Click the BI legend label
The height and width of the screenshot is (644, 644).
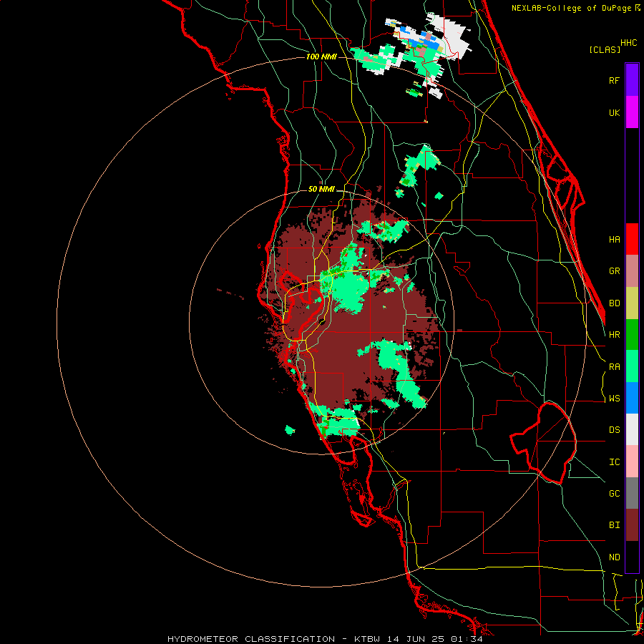coord(614,525)
